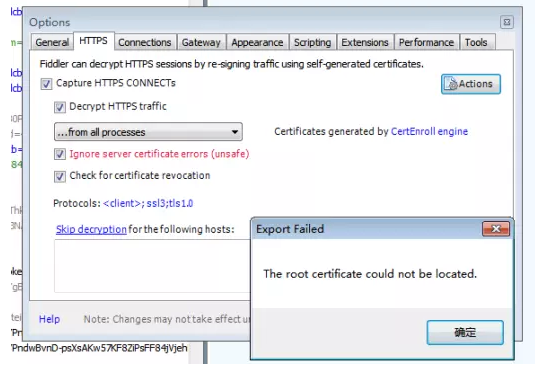This screenshot has height=371, width=535.
Task: Click the Skip decryption link
Action: [91, 229]
